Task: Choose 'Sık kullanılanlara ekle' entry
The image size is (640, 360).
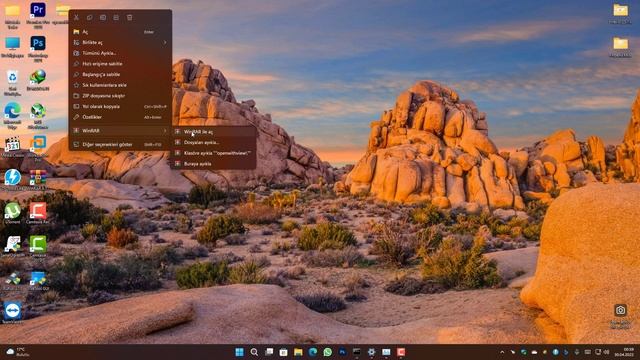Action: (x=120, y=85)
